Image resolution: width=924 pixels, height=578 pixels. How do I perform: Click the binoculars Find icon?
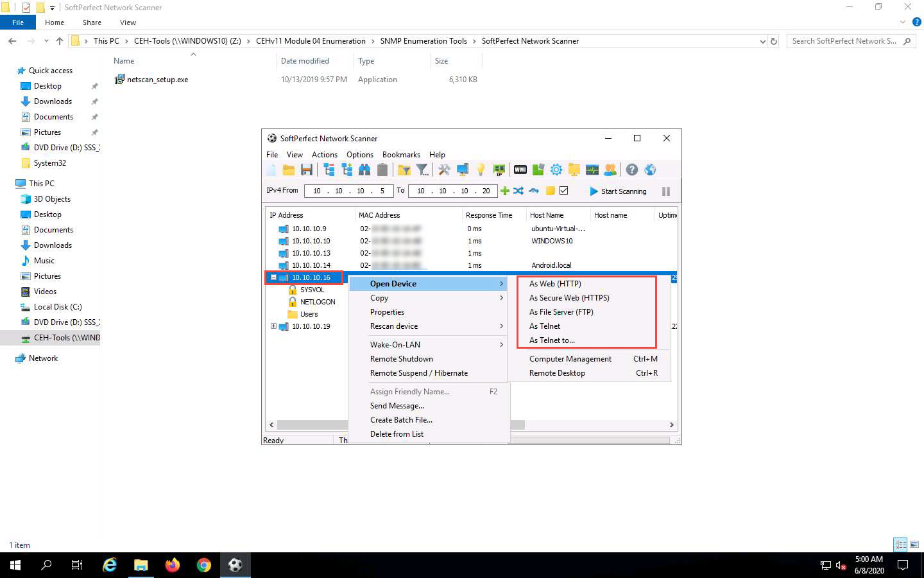tap(364, 170)
